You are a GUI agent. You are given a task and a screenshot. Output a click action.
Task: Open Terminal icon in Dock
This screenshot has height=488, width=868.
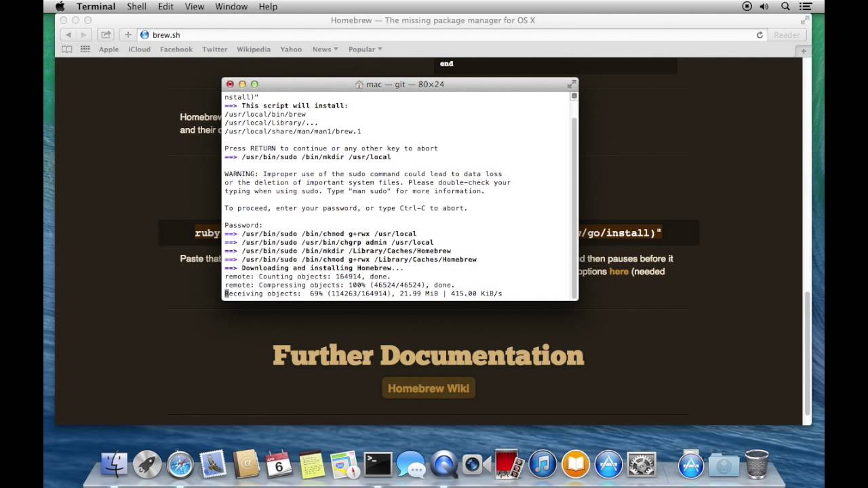(378, 464)
